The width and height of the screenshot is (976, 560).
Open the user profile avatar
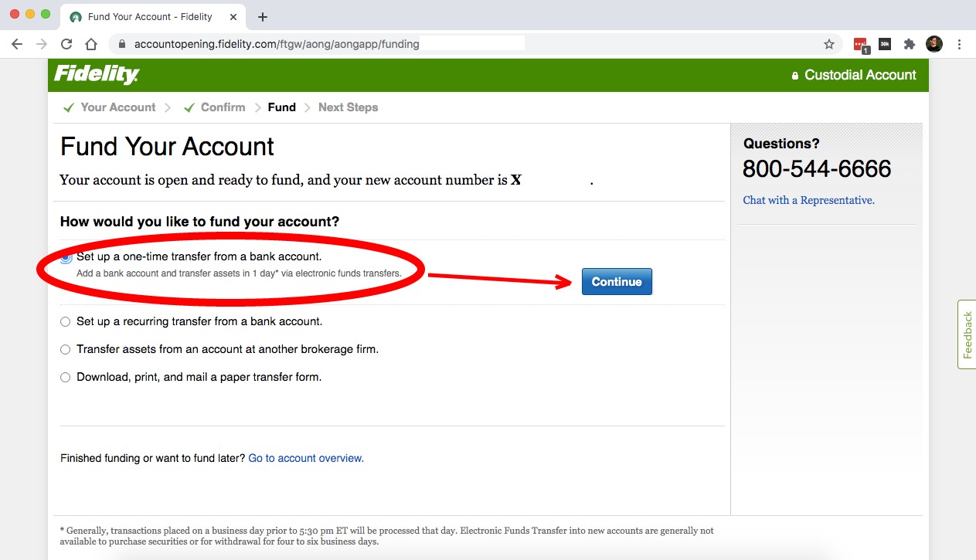click(x=934, y=44)
